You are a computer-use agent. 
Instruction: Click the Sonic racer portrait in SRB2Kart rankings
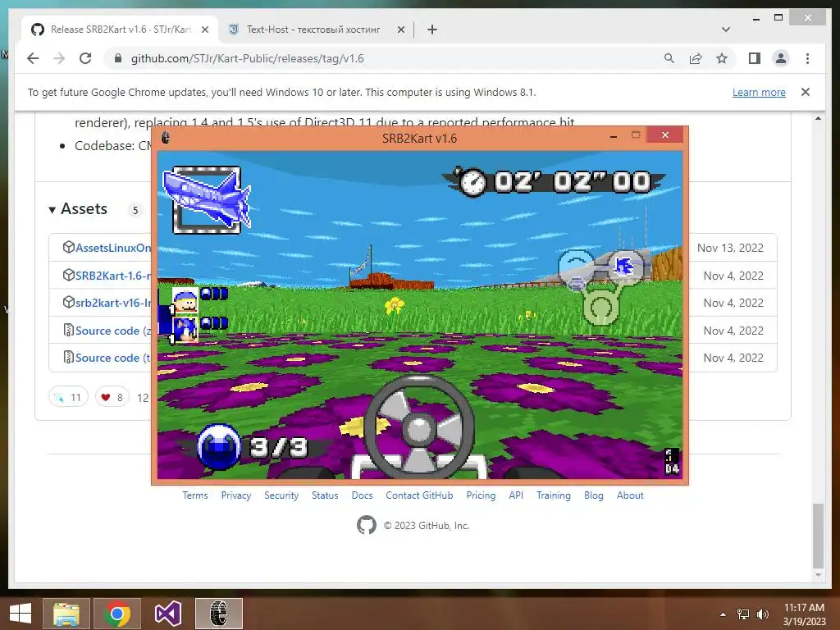185,329
